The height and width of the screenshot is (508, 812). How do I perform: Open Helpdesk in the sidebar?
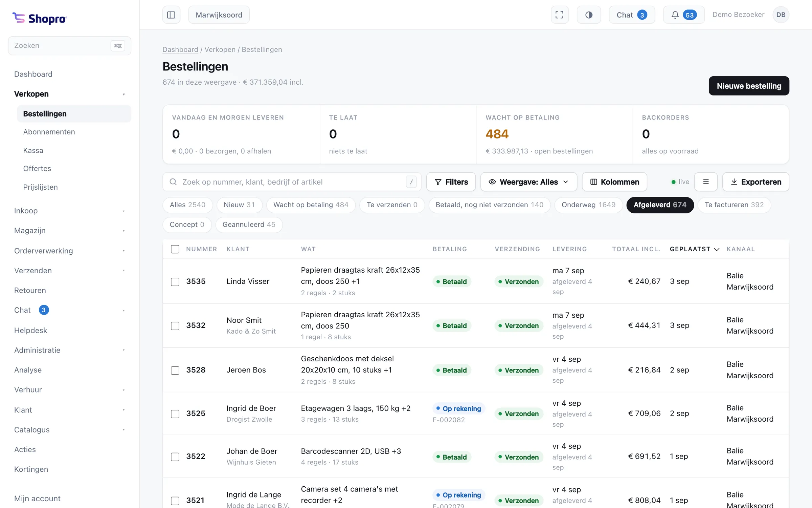(70, 330)
